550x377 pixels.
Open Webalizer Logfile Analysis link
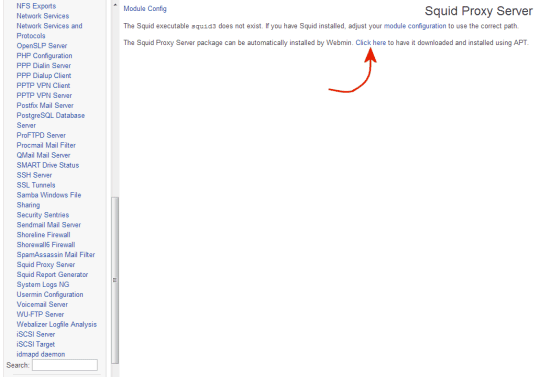click(56, 324)
